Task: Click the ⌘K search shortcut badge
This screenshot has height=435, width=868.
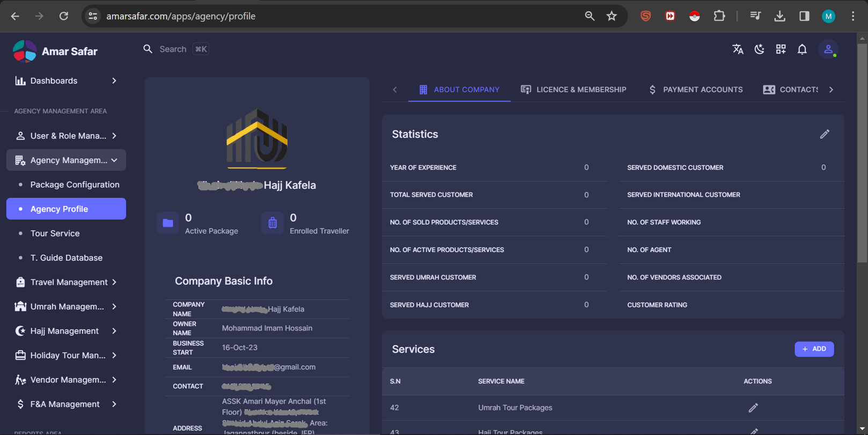Action: [201, 49]
